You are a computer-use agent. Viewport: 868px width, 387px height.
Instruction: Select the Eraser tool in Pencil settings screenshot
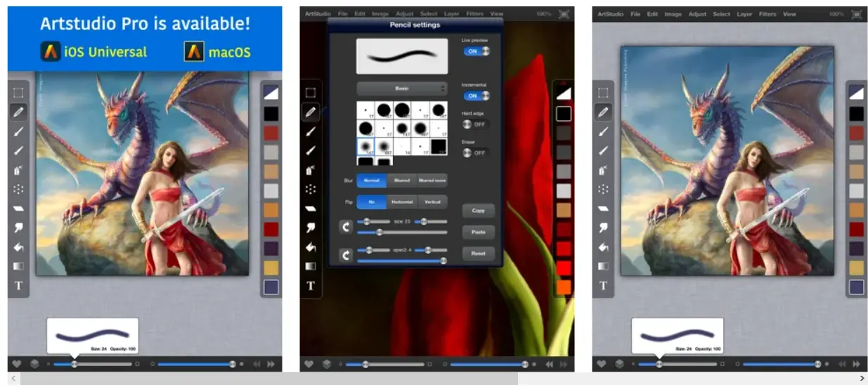311,208
